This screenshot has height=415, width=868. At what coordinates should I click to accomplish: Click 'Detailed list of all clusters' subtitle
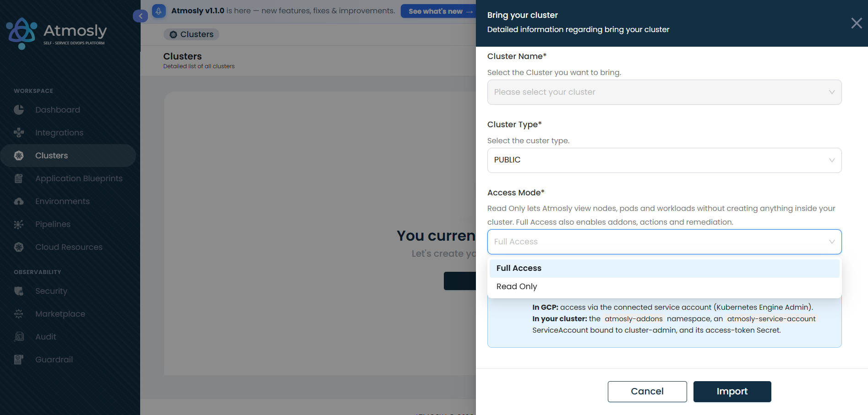tap(199, 66)
